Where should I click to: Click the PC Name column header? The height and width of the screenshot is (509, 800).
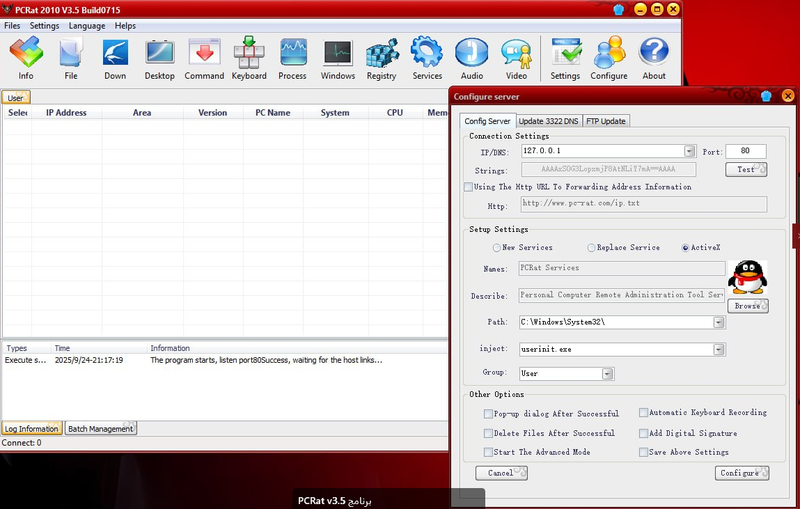pos(273,113)
